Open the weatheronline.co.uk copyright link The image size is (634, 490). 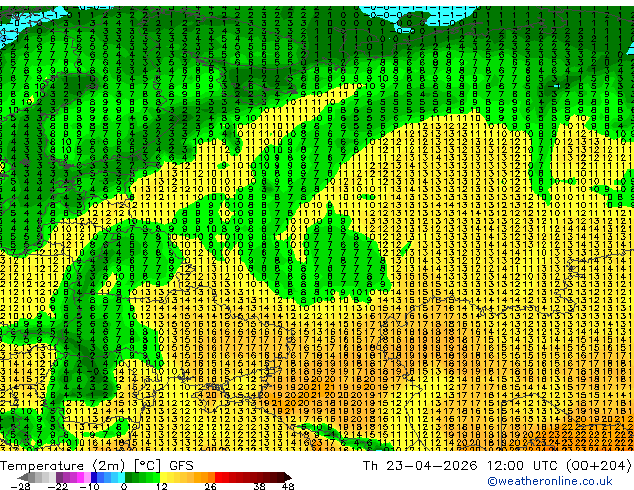[550, 481]
